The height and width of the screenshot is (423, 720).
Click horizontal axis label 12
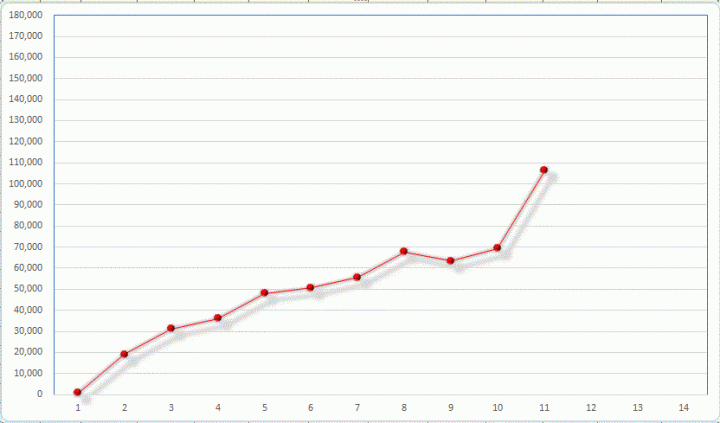(591, 407)
